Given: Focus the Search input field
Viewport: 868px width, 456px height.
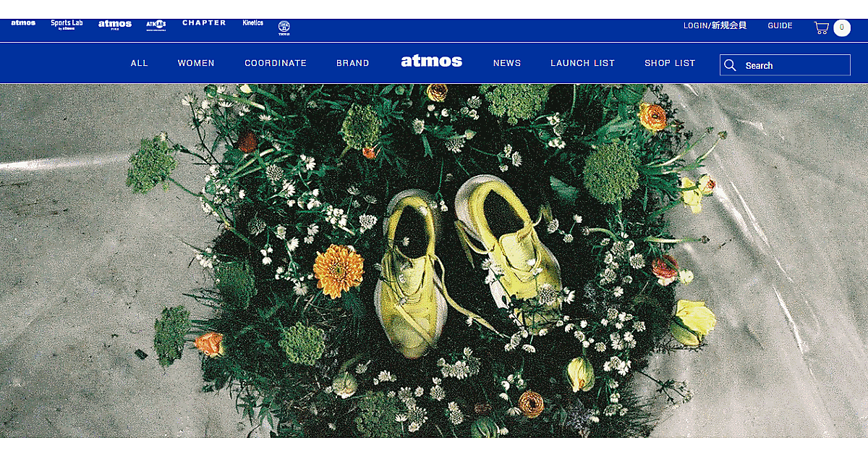Looking at the screenshot, I should 785,65.
